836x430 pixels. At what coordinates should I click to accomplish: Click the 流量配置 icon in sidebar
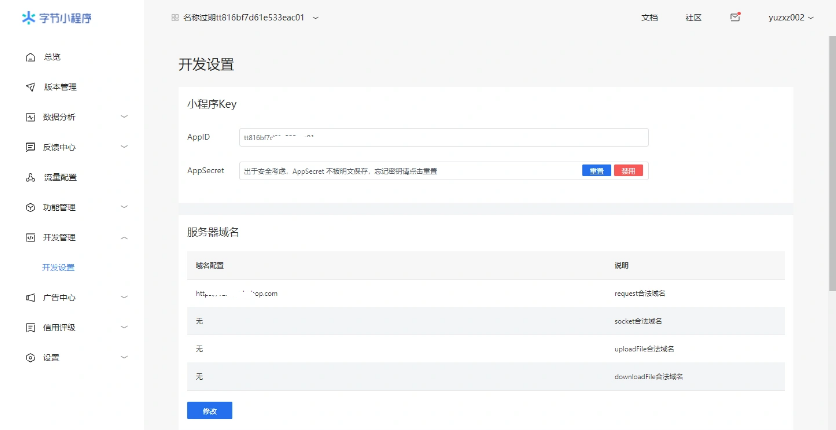[30, 177]
